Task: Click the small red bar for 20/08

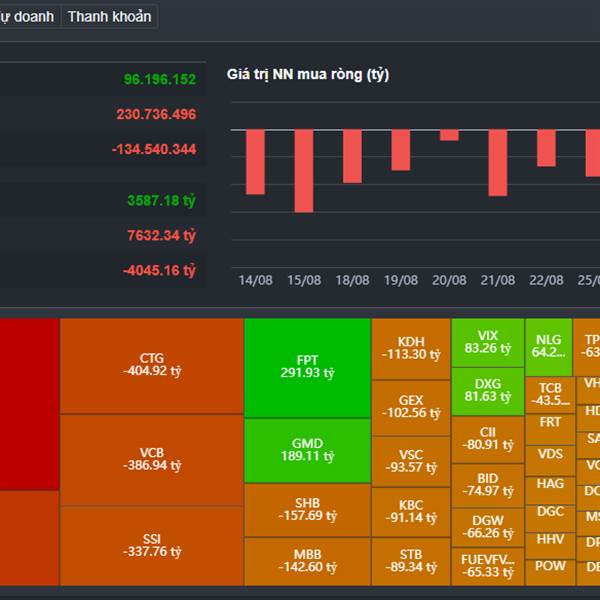Action: 449,135
